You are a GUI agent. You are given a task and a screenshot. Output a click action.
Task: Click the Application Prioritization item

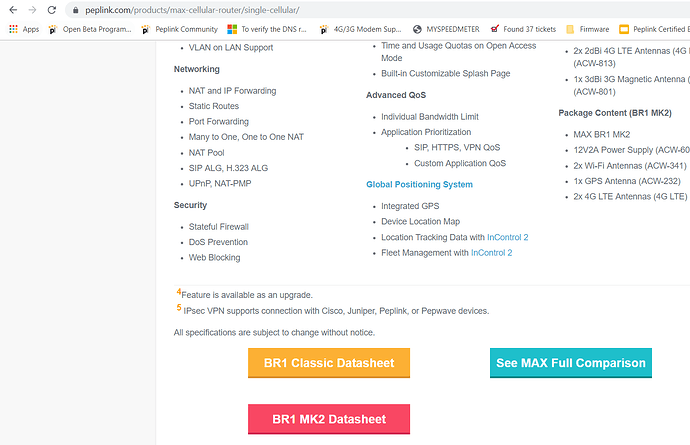coord(426,132)
